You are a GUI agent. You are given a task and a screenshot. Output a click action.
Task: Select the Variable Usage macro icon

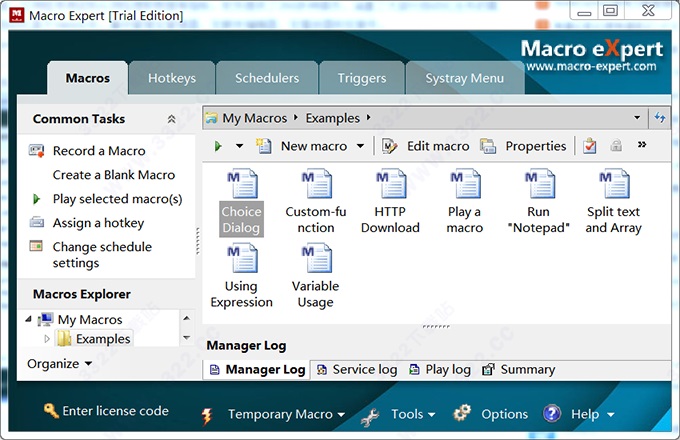coord(315,260)
